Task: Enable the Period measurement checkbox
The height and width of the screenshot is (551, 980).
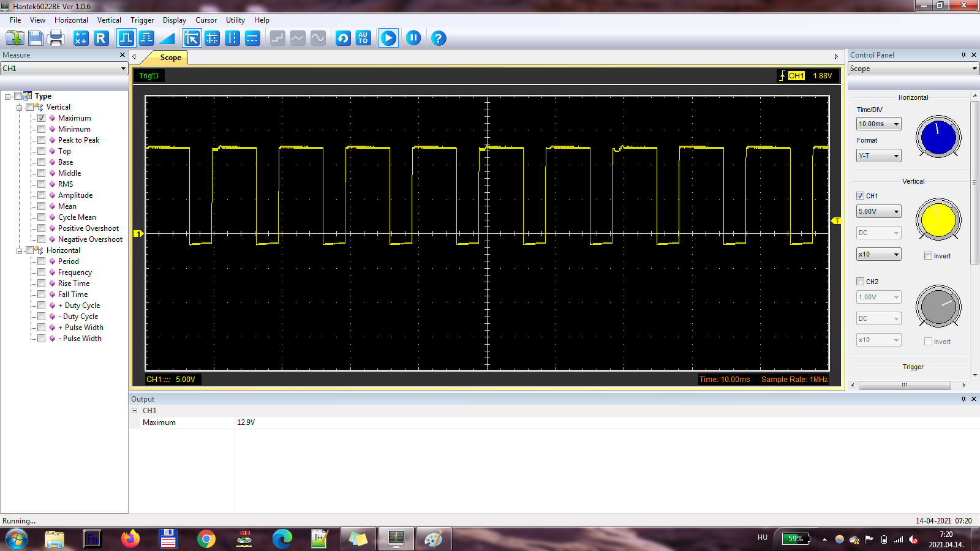Action: [42, 261]
